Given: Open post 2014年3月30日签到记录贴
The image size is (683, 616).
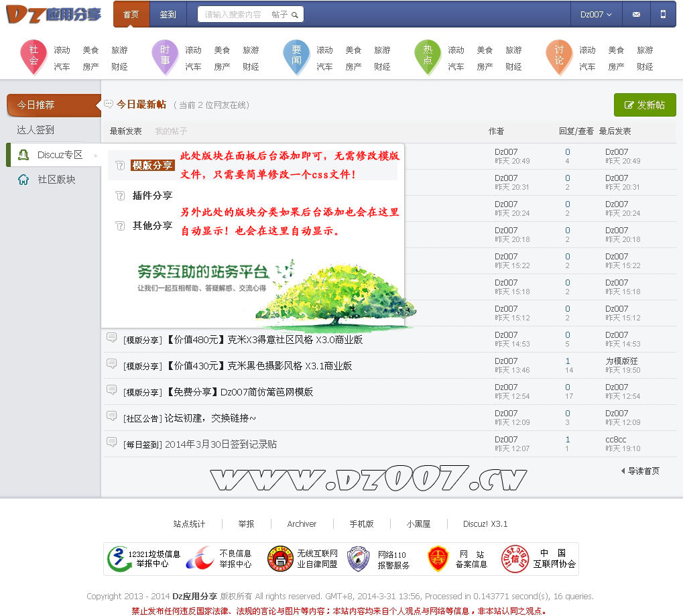Looking at the screenshot, I should pos(221,444).
